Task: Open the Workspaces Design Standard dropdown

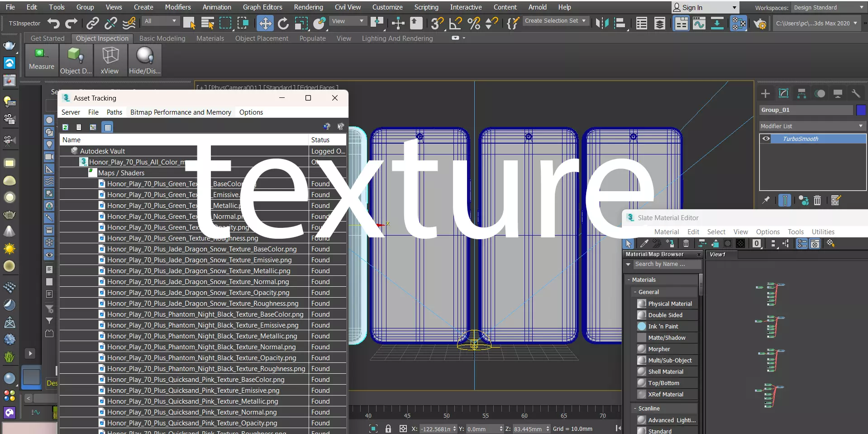Action: pos(829,8)
